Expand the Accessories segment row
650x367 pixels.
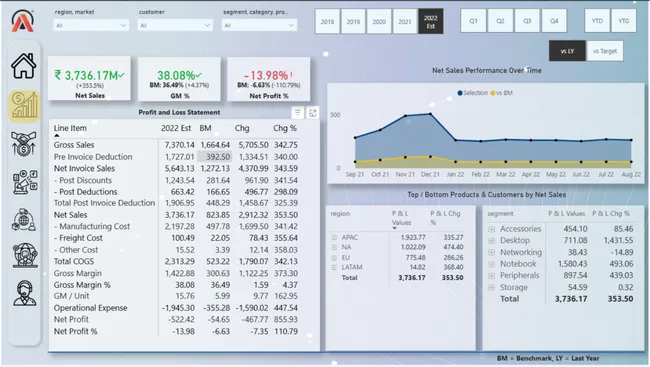(492, 229)
